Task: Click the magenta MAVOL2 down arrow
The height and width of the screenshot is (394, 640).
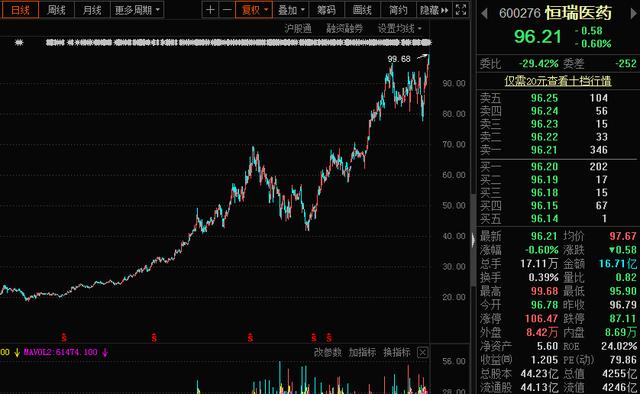Action: [x=105, y=352]
